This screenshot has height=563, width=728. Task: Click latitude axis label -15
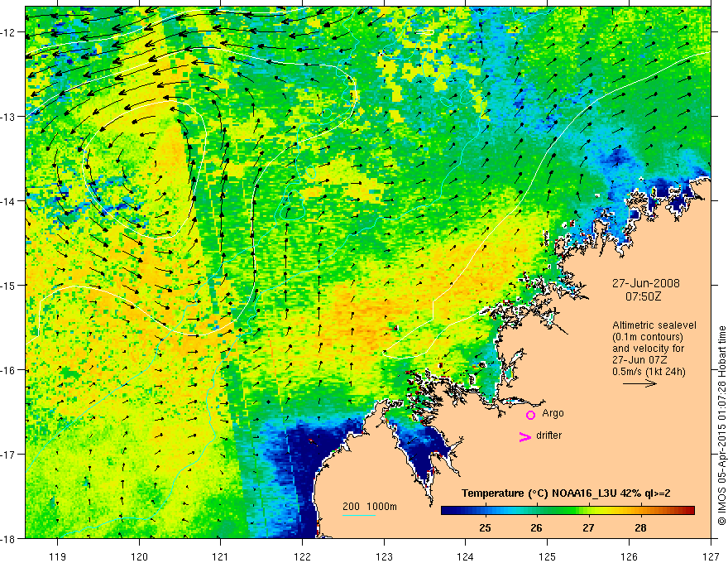[9, 285]
